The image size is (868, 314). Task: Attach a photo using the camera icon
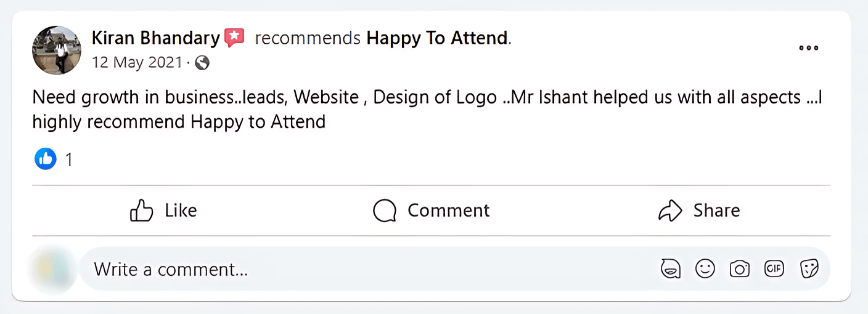coord(739,269)
